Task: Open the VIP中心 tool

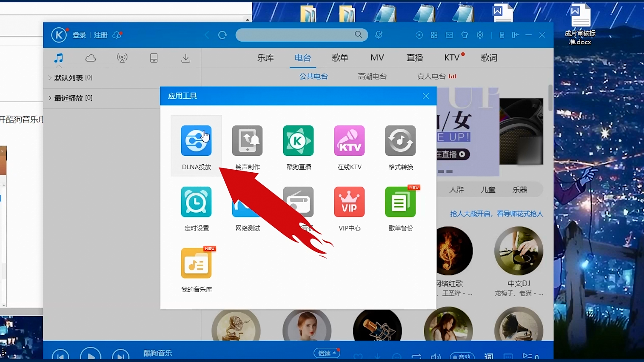Action: (349, 208)
